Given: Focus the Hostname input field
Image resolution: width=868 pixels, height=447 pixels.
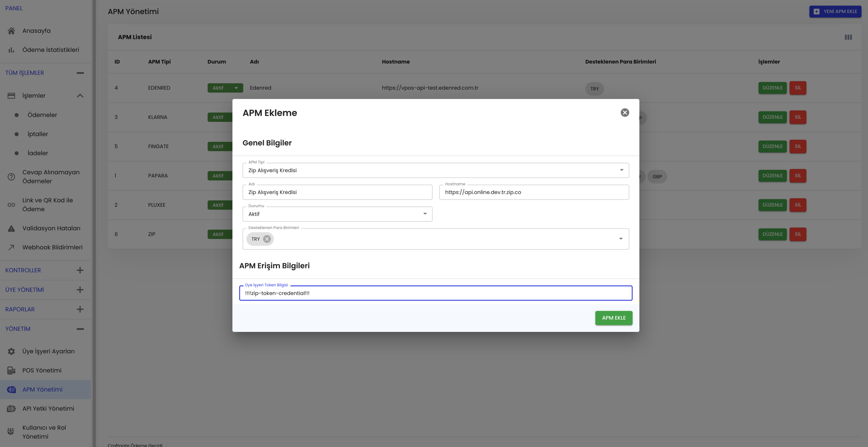Looking at the screenshot, I should 534,192.
